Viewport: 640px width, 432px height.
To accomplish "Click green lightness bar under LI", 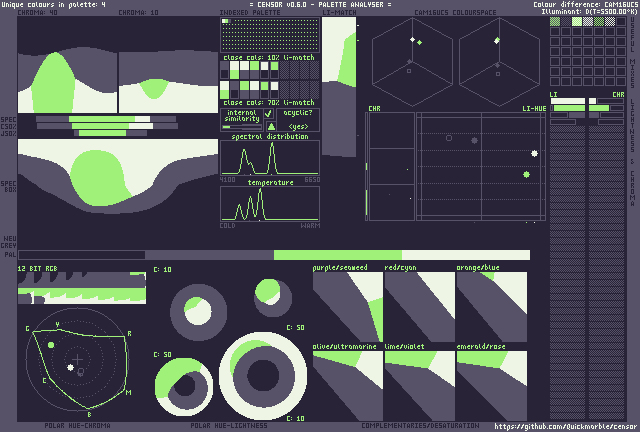I will point(569,108).
